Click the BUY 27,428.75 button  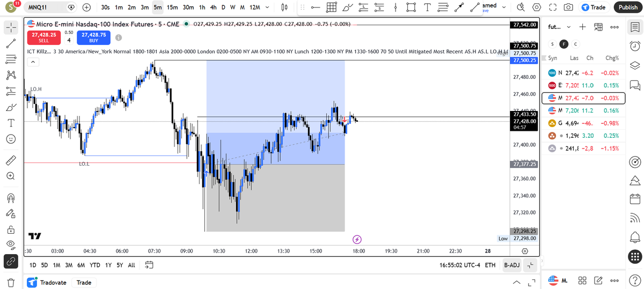coord(93,37)
